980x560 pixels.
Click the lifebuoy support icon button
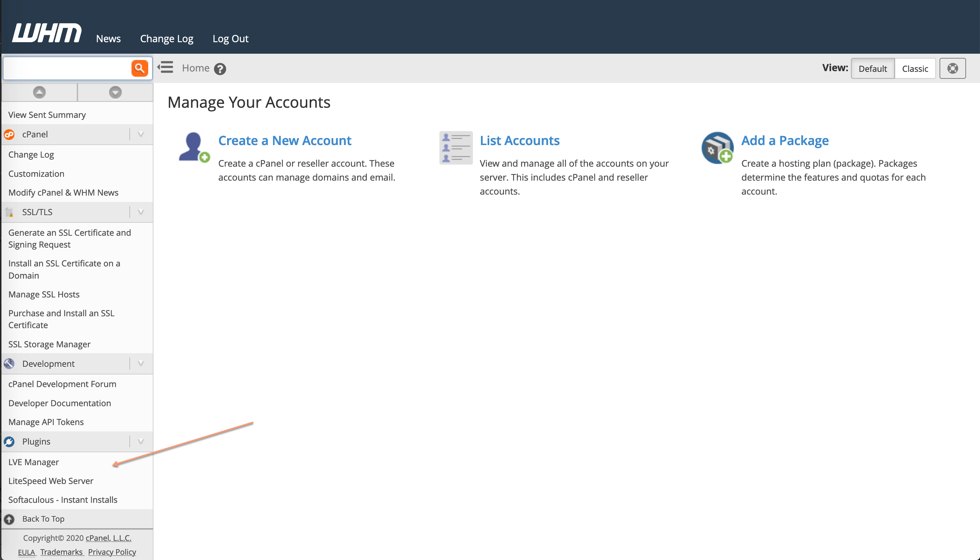pyautogui.click(x=952, y=68)
